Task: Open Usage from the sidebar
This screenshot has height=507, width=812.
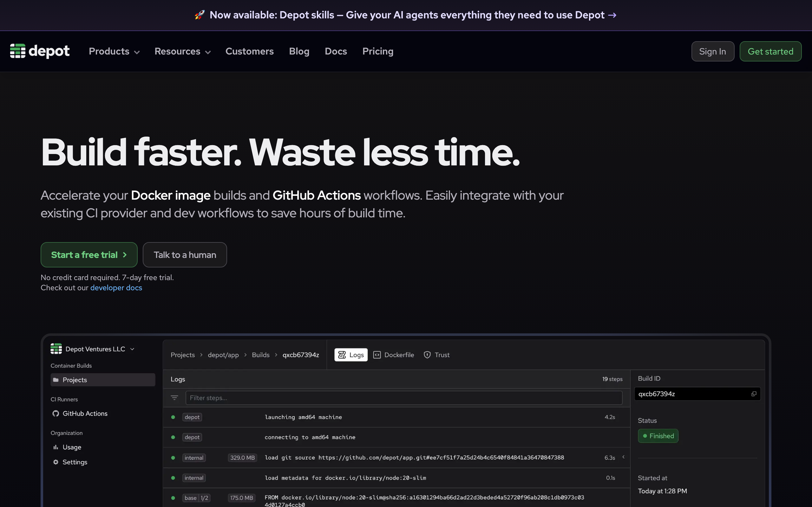Action: (x=71, y=447)
